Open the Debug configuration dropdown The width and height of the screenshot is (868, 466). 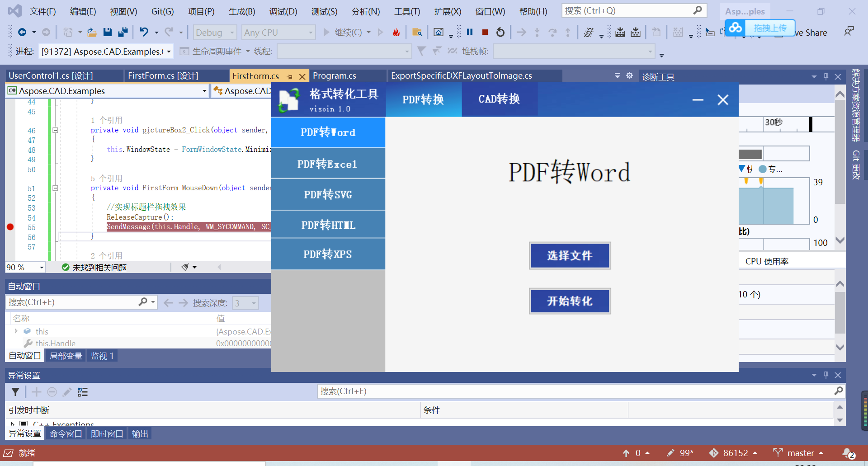tap(215, 33)
